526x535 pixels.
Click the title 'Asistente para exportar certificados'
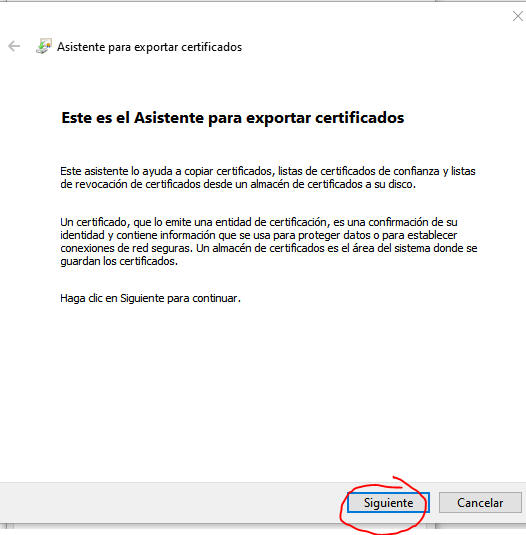tap(149, 47)
